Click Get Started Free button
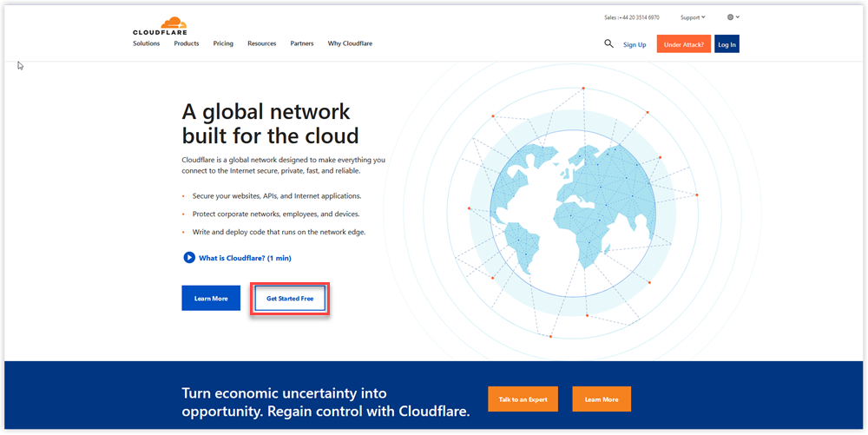 tap(290, 299)
